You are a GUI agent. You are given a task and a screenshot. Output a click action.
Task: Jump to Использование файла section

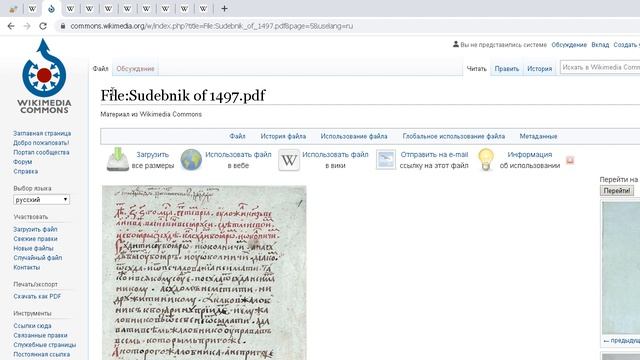pyautogui.click(x=354, y=136)
